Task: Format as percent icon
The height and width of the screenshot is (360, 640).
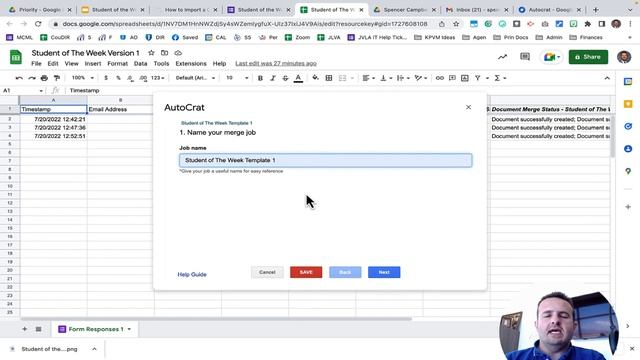Action: pos(118,78)
